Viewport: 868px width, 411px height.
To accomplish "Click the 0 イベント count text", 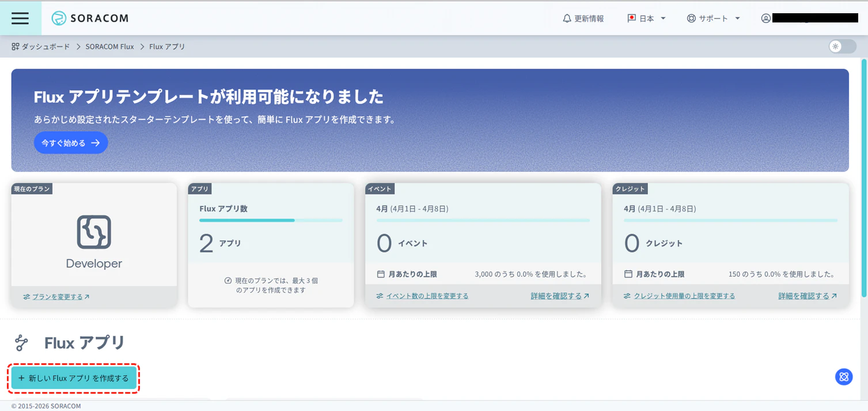I will click(x=402, y=243).
